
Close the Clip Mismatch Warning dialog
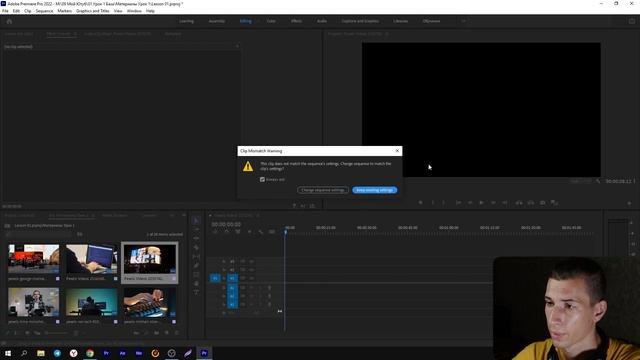[397, 151]
